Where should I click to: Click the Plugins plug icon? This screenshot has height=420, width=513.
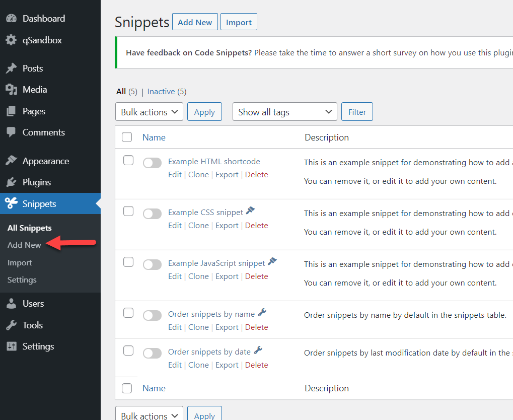click(11, 182)
